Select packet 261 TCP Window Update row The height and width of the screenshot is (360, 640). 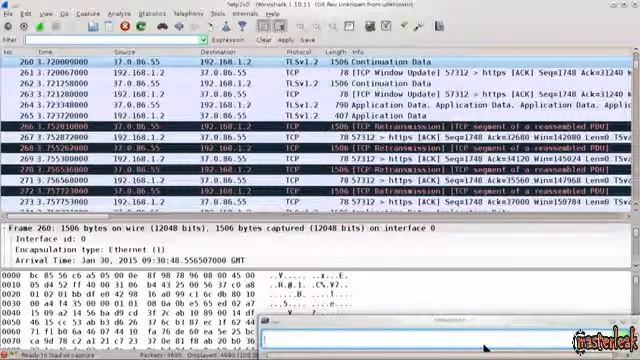(316, 73)
